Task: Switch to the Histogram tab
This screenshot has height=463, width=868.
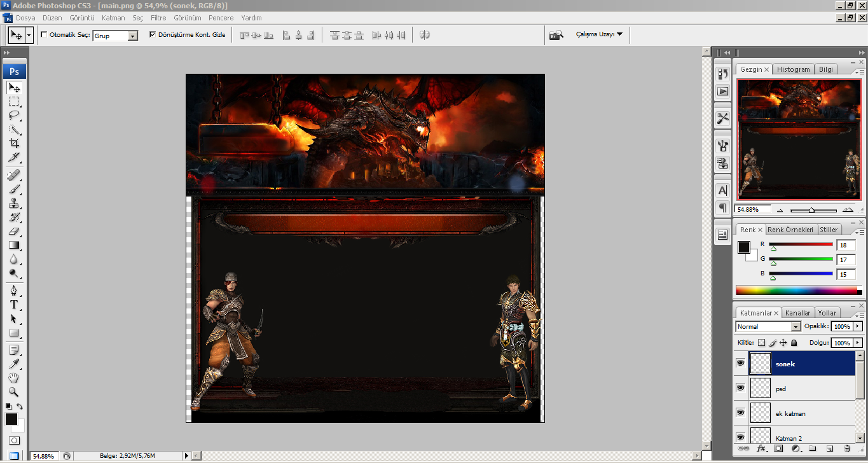Action: tap(794, 69)
